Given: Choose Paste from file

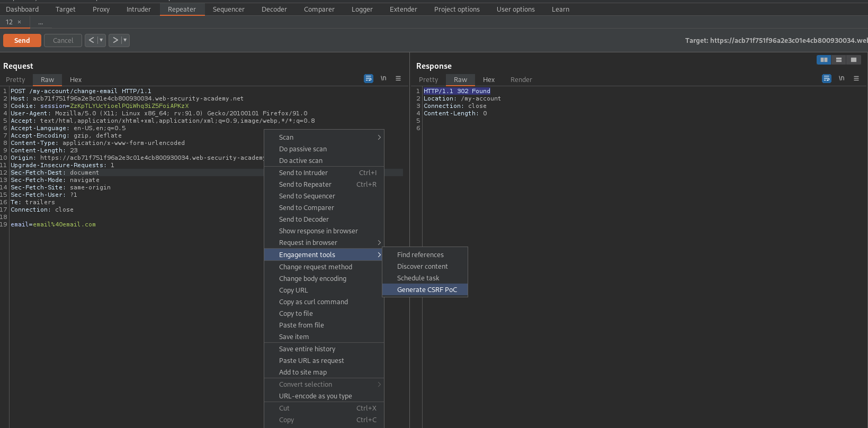Looking at the screenshot, I should [324, 325].
